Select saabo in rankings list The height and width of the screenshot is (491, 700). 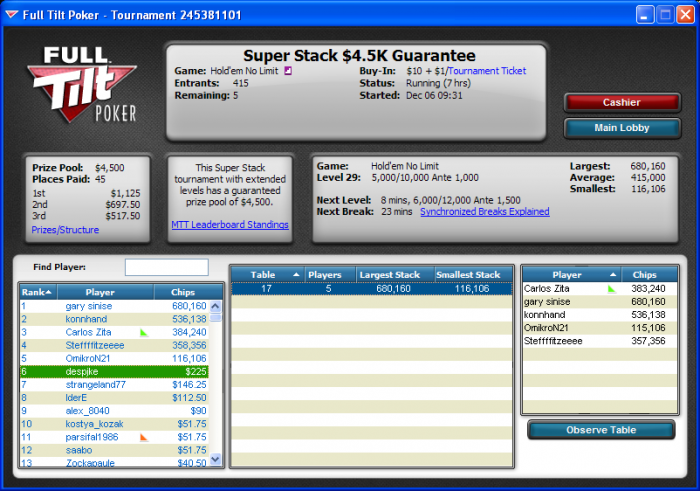(114, 450)
